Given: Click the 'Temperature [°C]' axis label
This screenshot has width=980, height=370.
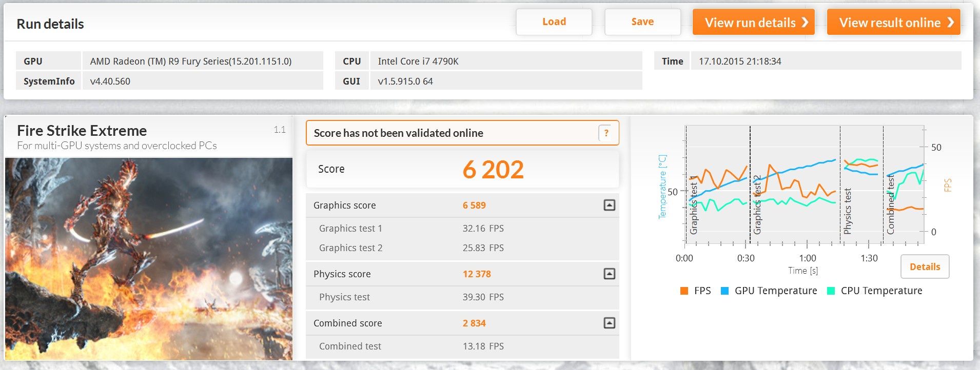Looking at the screenshot, I should click(x=662, y=187).
